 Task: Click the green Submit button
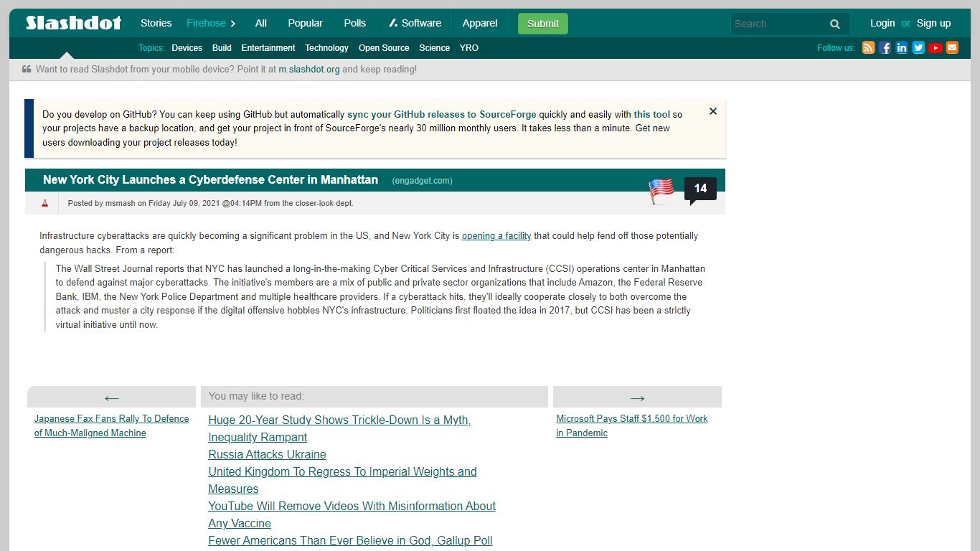coord(543,24)
